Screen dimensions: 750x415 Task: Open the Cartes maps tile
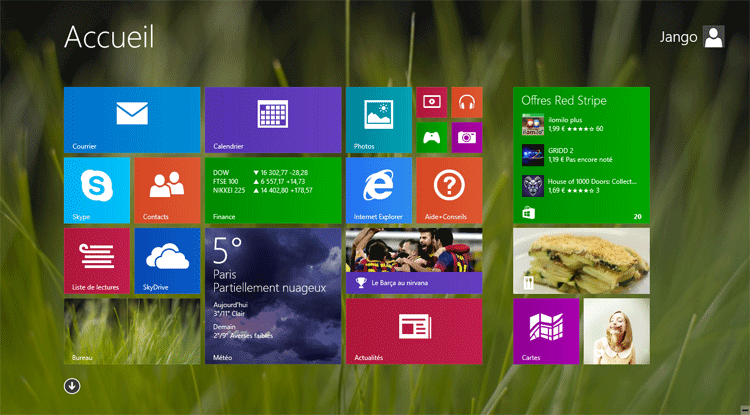pos(546,330)
